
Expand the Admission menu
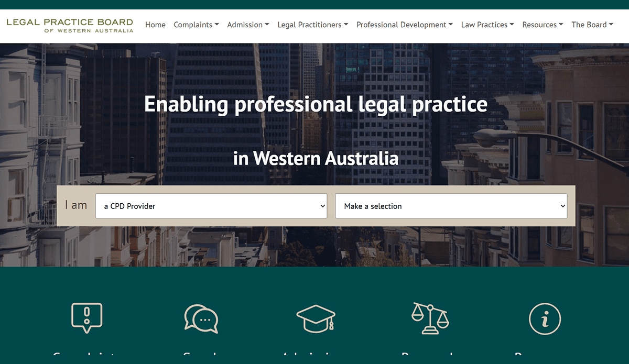pos(248,25)
